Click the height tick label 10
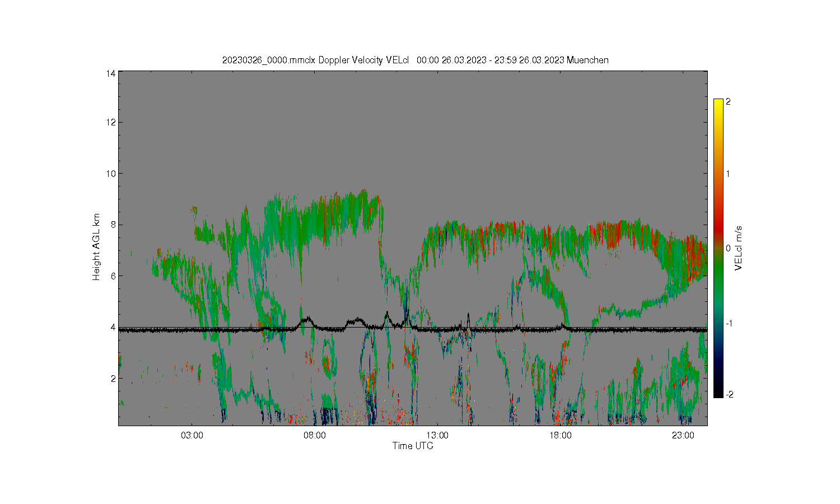Screen dimensions: 840x504 pos(111,174)
